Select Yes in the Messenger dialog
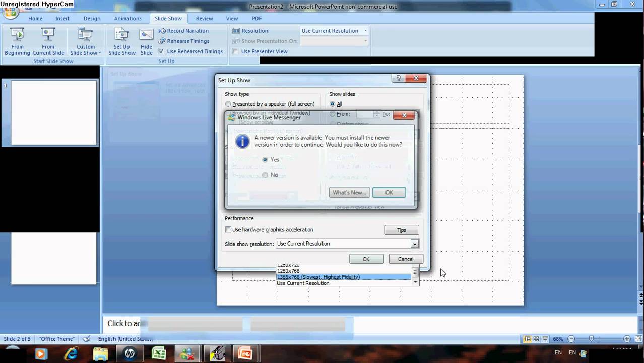Viewport: 644px width, 363px height. pyautogui.click(x=265, y=159)
